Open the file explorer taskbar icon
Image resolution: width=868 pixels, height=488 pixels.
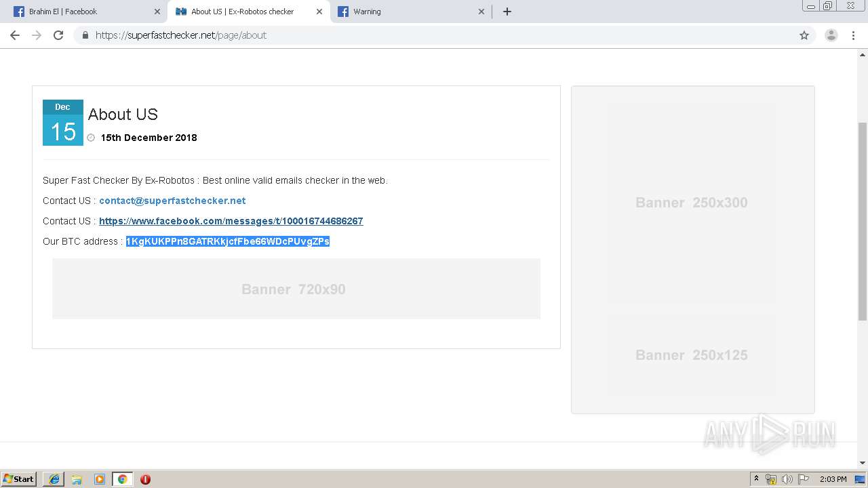click(x=77, y=479)
